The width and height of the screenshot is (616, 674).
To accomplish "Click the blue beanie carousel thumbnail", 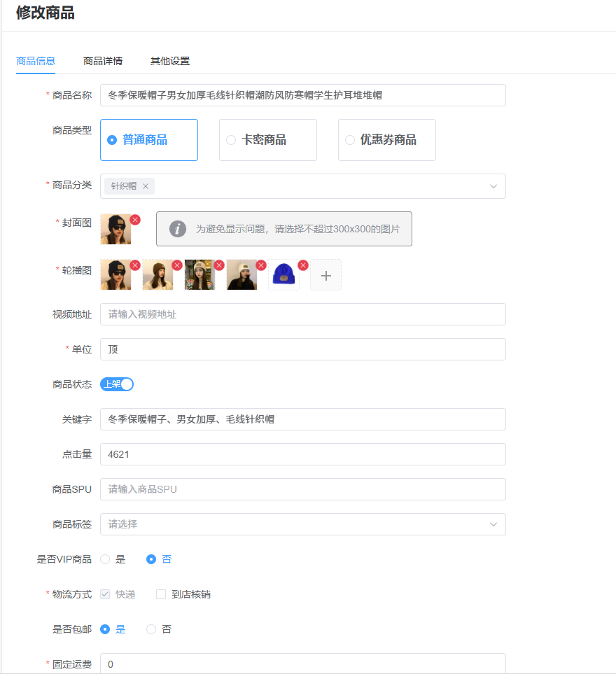I will (x=283, y=275).
